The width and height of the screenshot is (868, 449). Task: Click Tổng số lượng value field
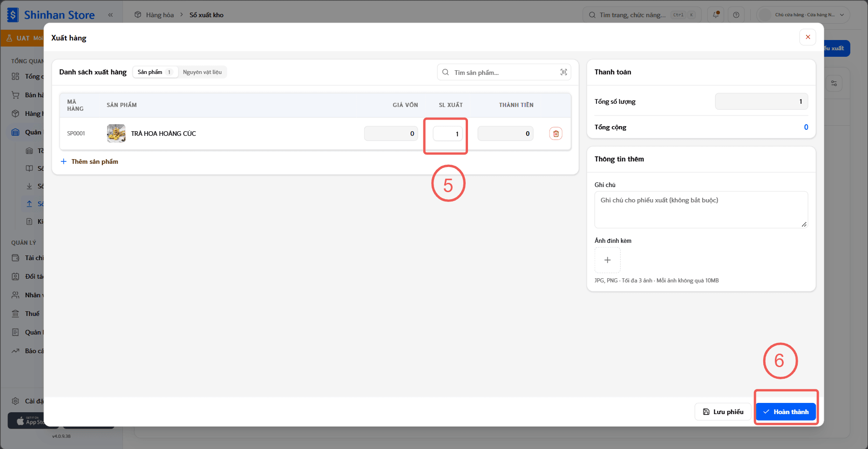pyautogui.click(x=761, y=101)
